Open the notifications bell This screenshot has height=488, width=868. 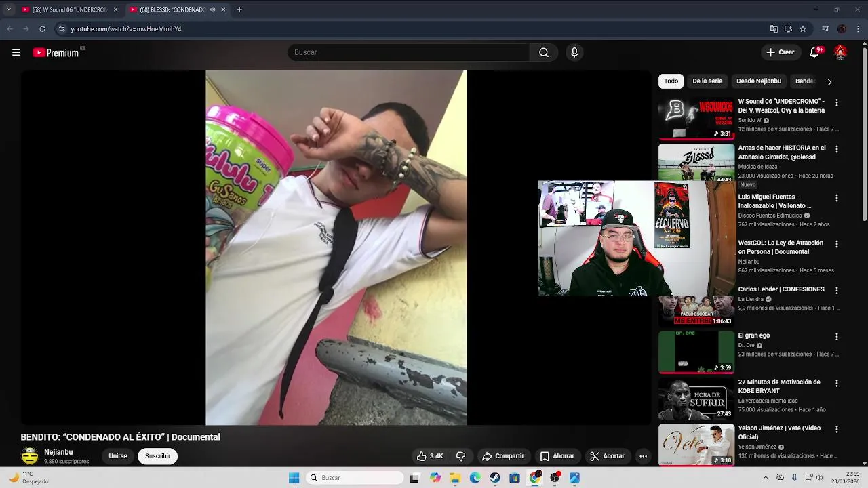click(815, 52)
